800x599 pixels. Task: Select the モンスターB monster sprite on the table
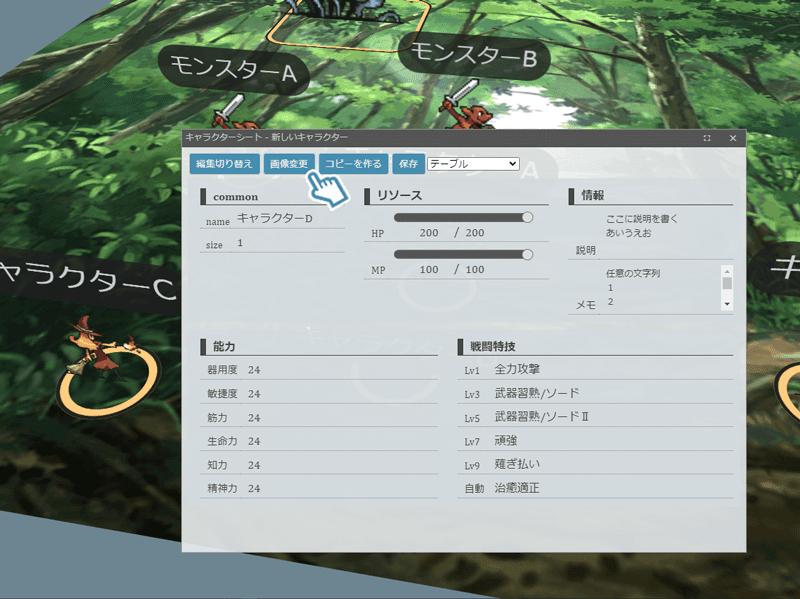467,105
